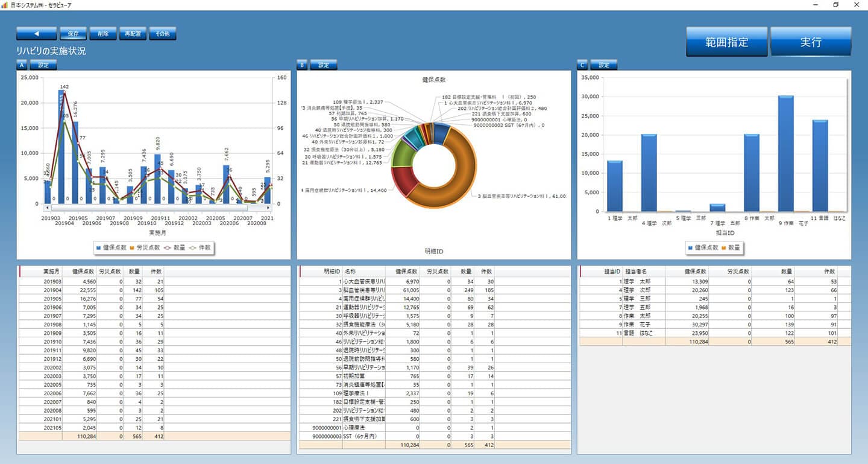Select the panel B label icon
The width and height of the screenshot is (868, 464).
[303, 65]
